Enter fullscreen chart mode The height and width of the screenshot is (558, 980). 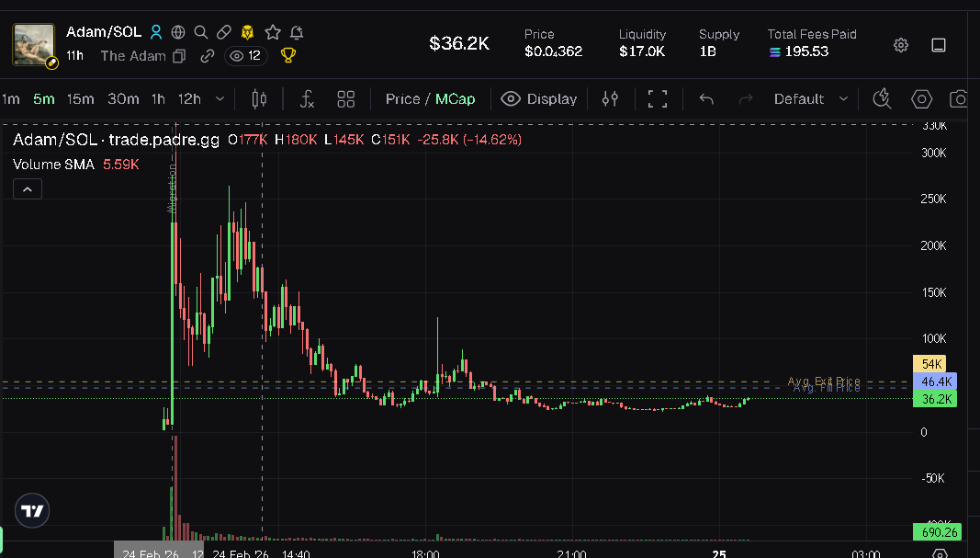tap(657, 99)
